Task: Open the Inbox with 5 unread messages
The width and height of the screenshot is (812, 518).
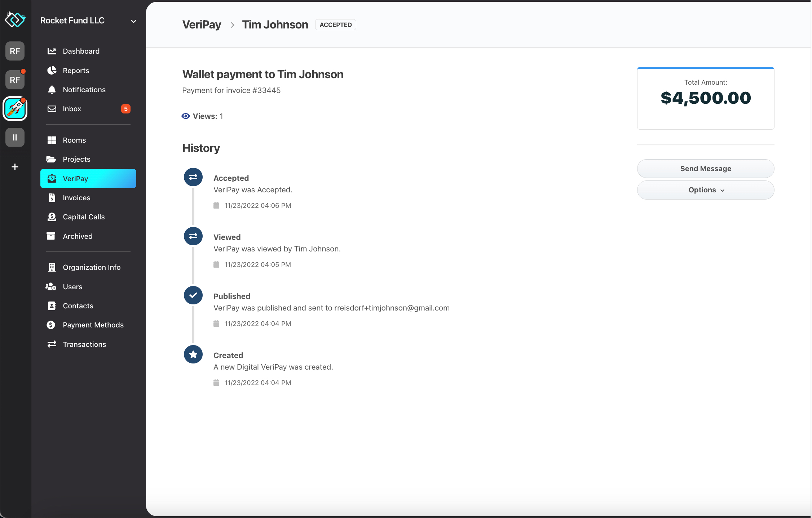Action: (71, 108)
